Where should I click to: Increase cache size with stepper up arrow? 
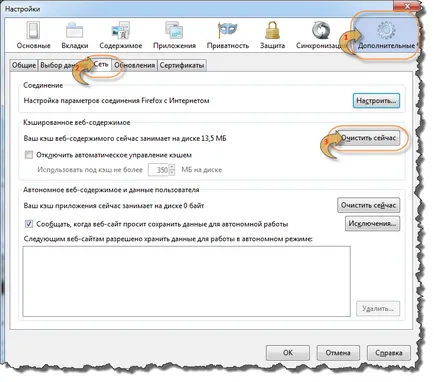pos(172,167)
